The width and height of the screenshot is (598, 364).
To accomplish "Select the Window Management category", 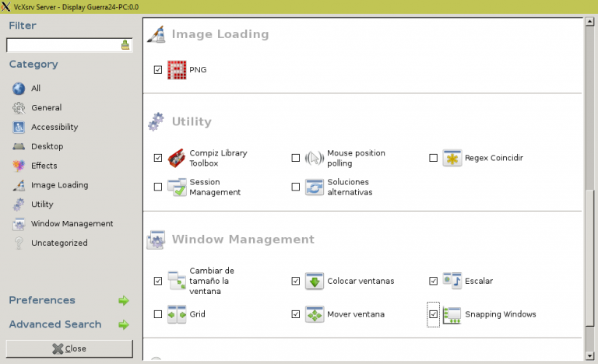I will [x=72, y=224].
